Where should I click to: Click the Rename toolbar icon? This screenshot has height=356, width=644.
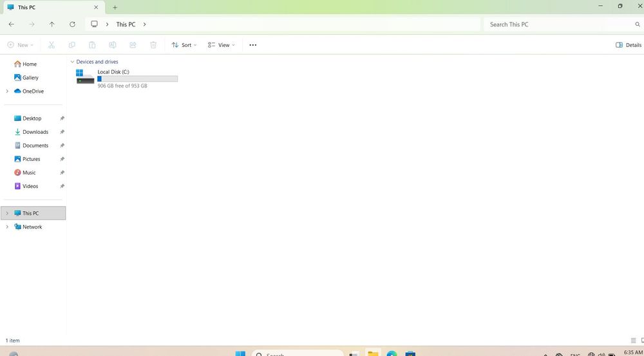(x=113, y=45)
